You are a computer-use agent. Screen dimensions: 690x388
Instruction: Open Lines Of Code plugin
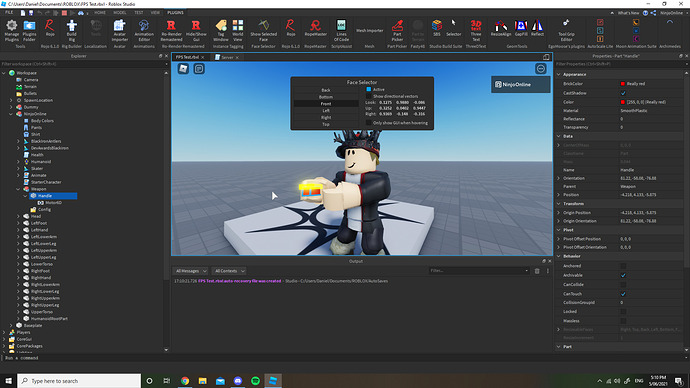coord(341,30)
